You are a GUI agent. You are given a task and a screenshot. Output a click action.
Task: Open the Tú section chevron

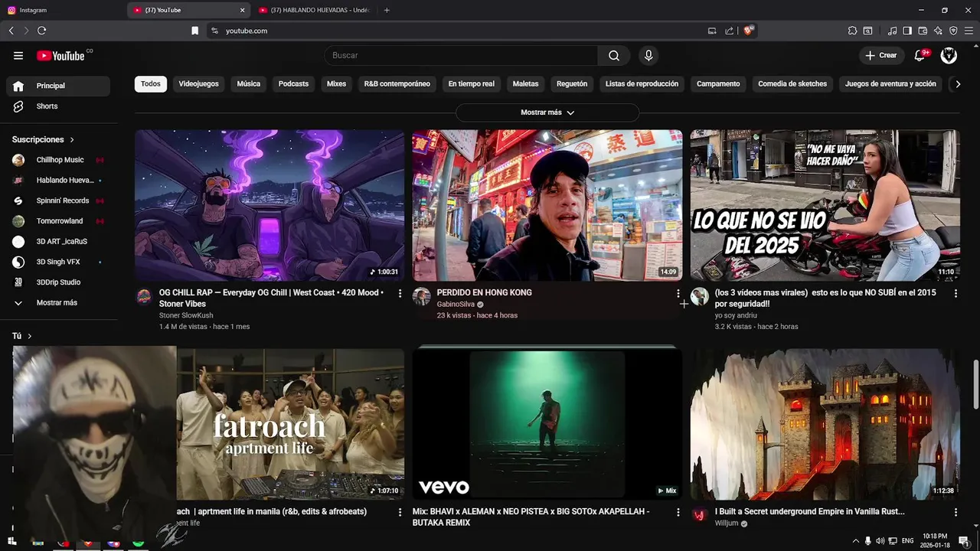pos(29,336)
